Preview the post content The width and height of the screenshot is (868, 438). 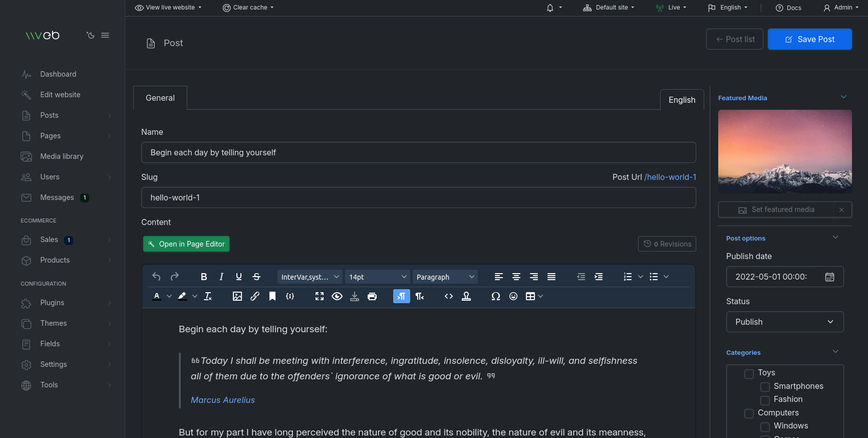pyautogui.click(x=337, y=296)
